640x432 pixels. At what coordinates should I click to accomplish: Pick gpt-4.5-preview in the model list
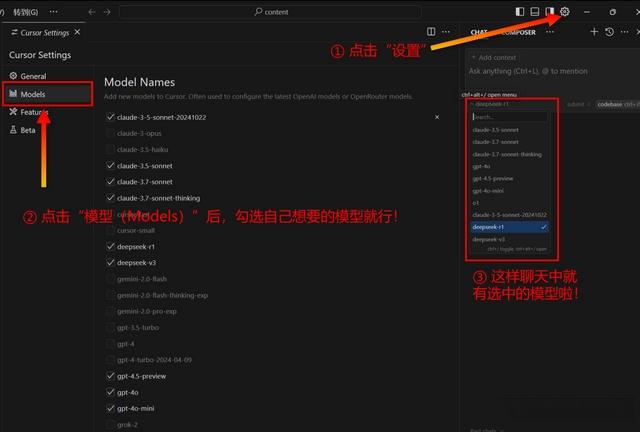pos(493,178)
